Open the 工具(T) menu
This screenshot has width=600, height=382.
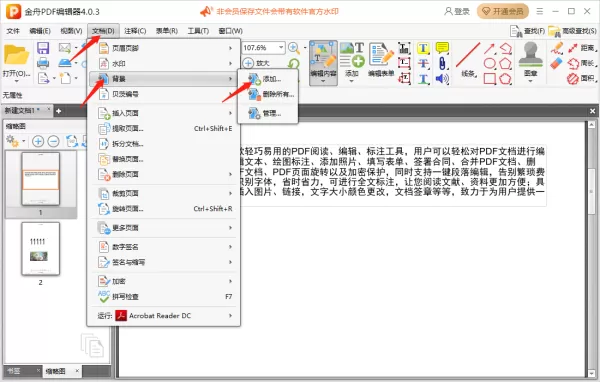(198, 31)
